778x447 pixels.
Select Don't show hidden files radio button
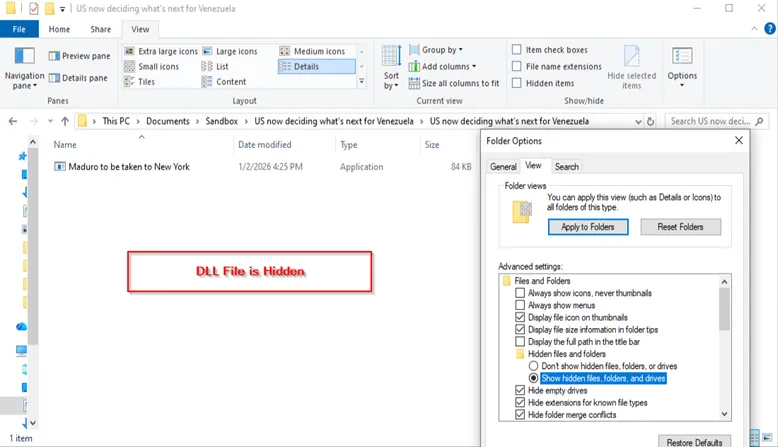(x=533, y=366)
